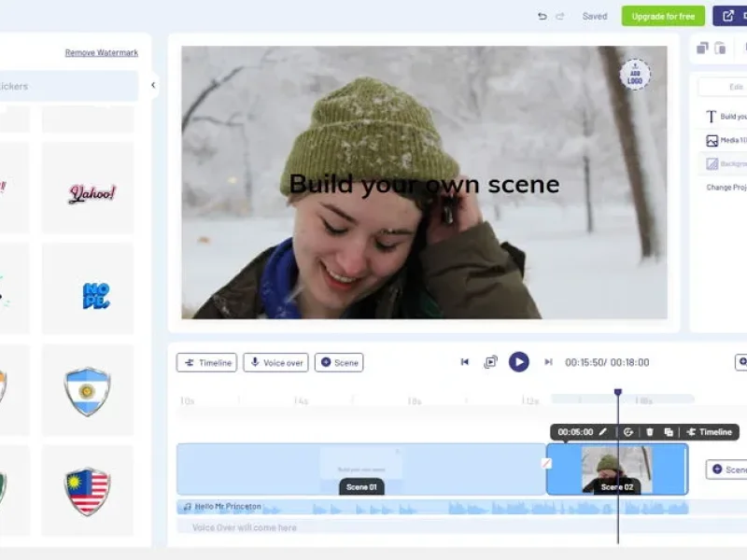Skip to the previous scene
The width and height of the screenshot is (747, 560).
pos(465,362)
